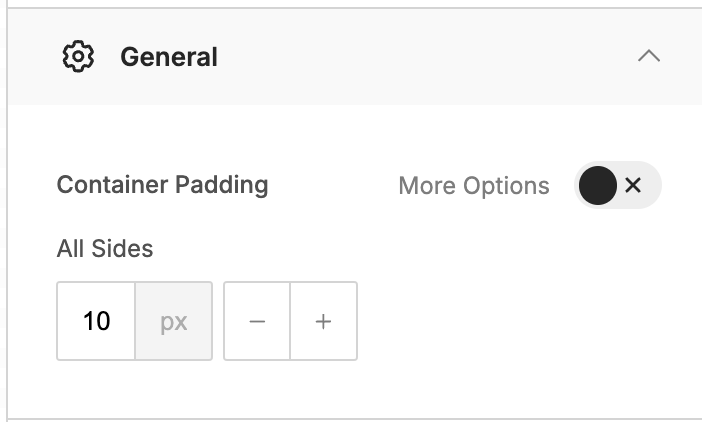
Task: Click the gray px suffix of padding input
Action: click(x=174, y=322)
